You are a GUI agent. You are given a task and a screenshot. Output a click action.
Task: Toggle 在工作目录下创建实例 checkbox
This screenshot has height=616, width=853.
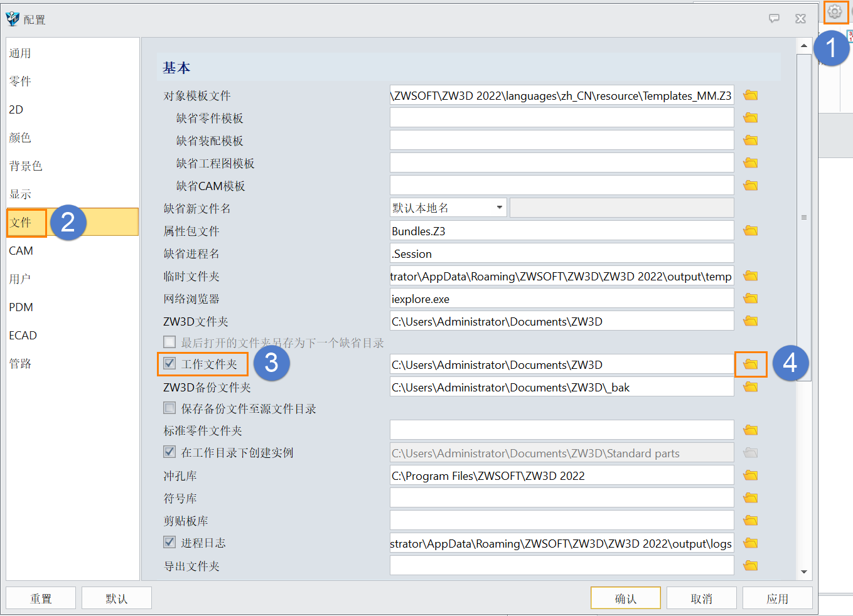coord(169,452)
